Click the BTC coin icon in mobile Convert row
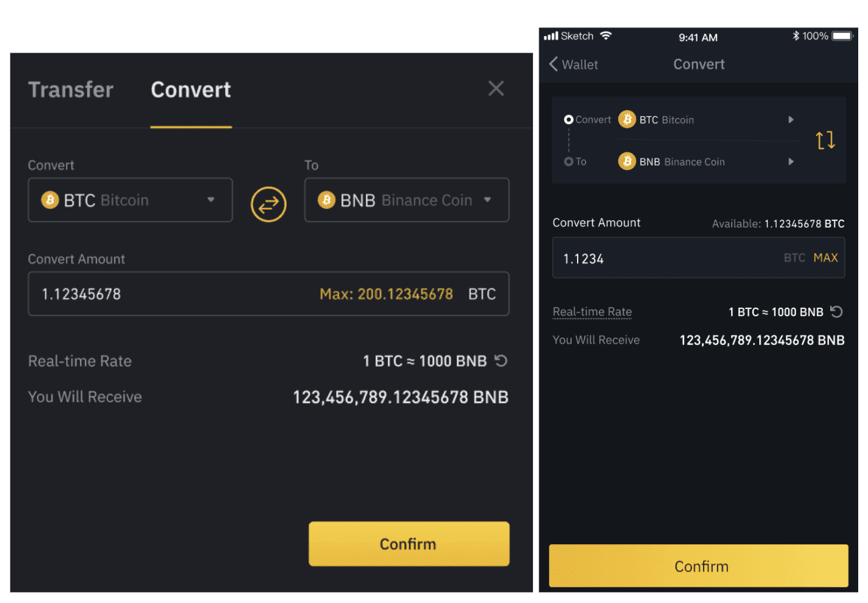This screenshot has width=868, height=603. [627, 119]
